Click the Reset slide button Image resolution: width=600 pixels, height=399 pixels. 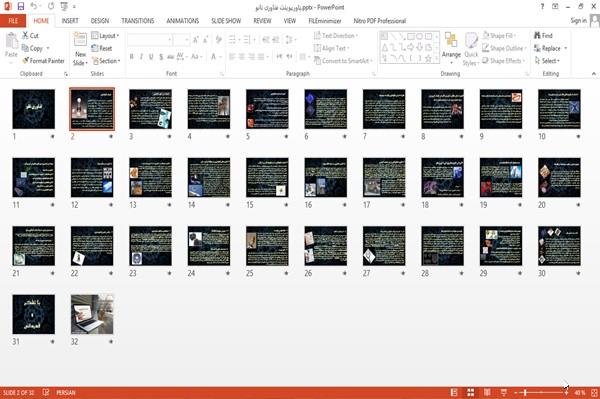pyautogui.click(x=102, y=48)
